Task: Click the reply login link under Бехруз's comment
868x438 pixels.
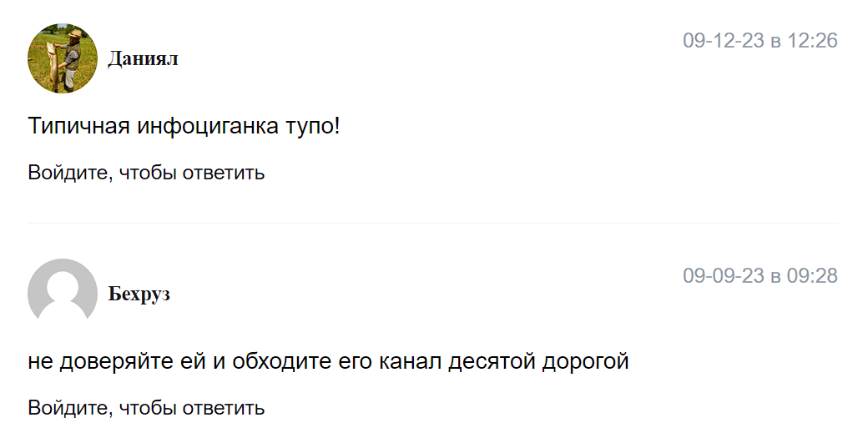Action: [146, 408]
